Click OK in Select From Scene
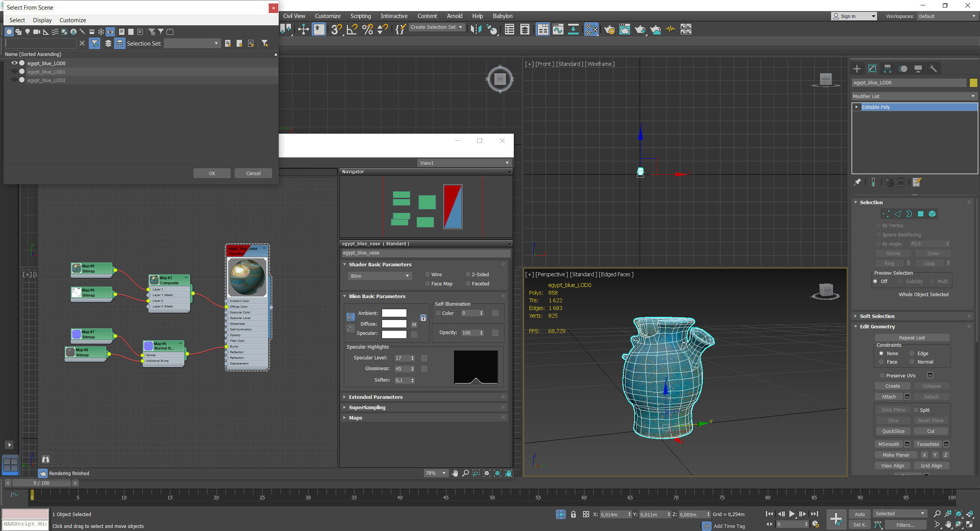The image size is (980, 531). pos(212,173)
